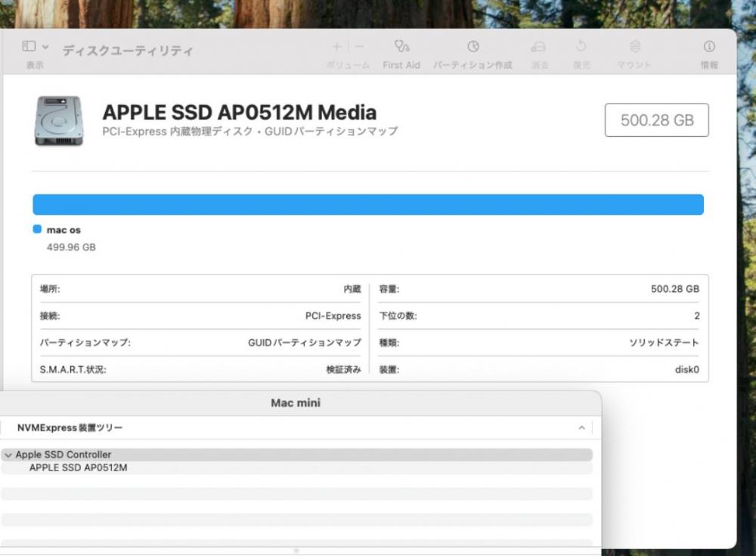Click the blue mac os legend swatch
756x556 pixels.
point(37,229)
